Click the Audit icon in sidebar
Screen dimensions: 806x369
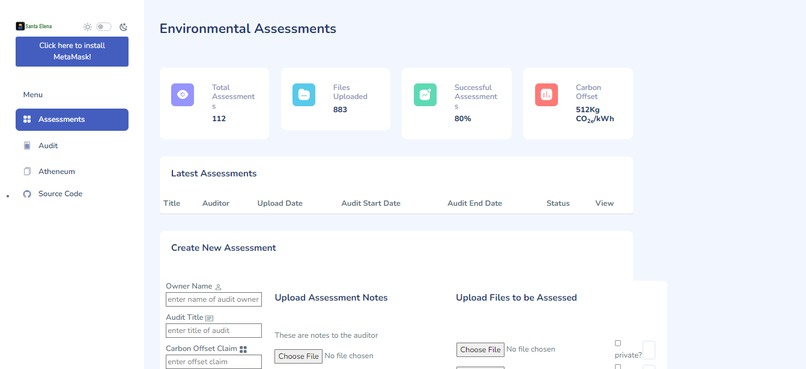27,145
